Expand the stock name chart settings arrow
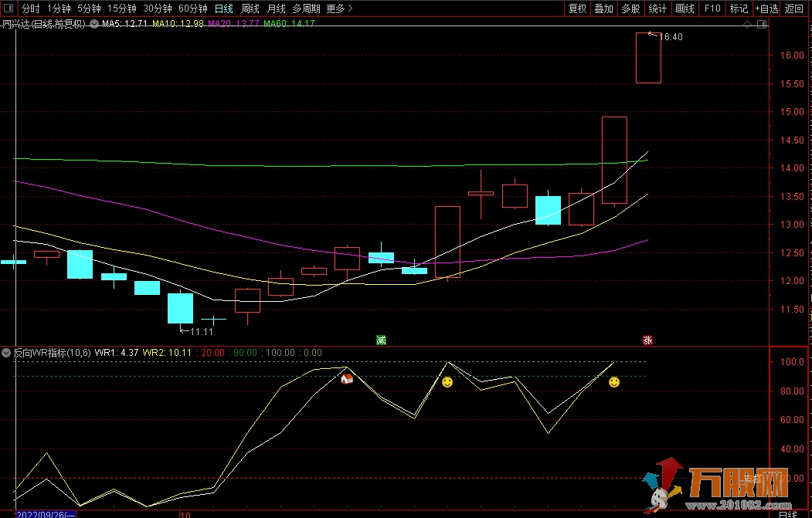 (96, 25)
